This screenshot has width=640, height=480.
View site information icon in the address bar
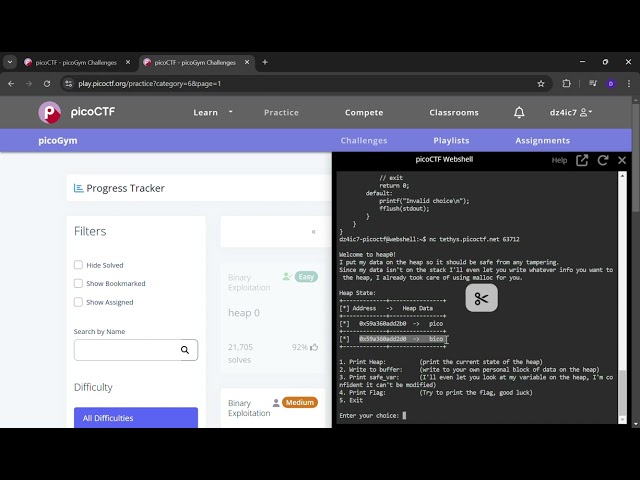(69, 84)
